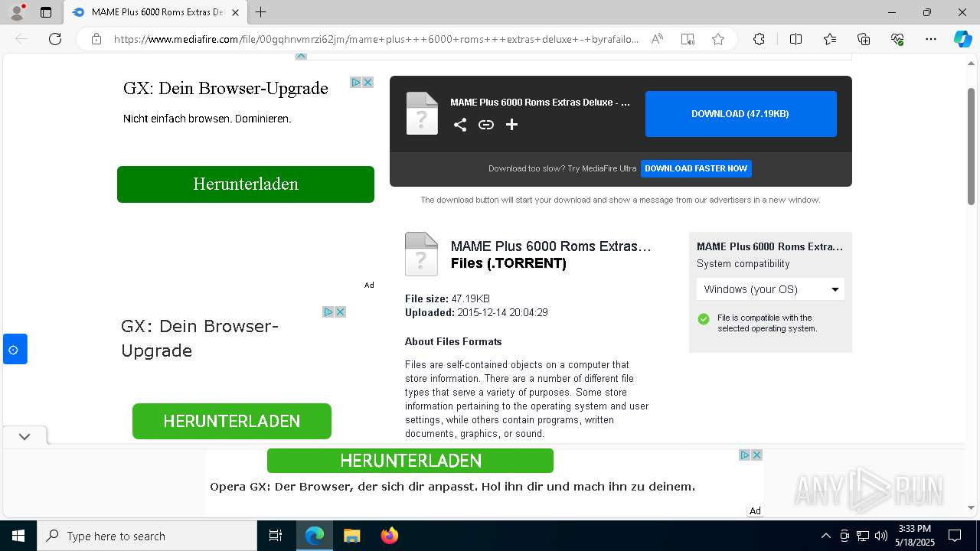This screenshot has height=551, width=980.
Task: Share the MAME Plus file
Action: (x=460, y=125)
